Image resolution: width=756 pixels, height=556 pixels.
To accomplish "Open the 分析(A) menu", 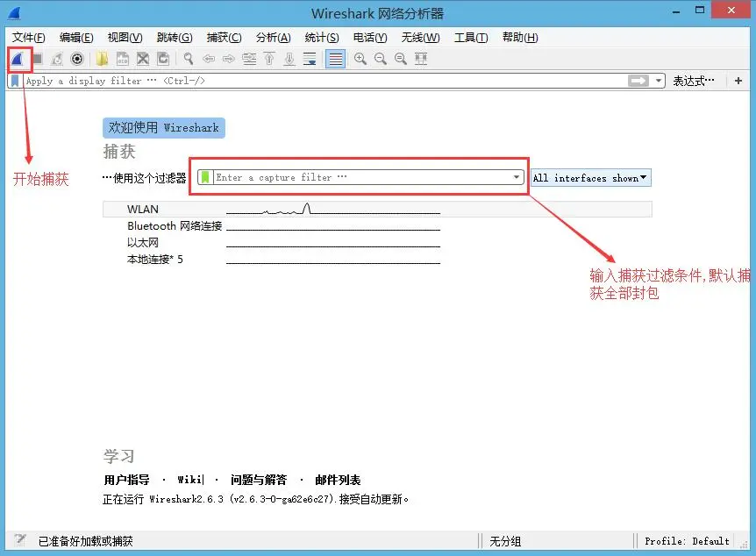I will click(x=274, y=38).
